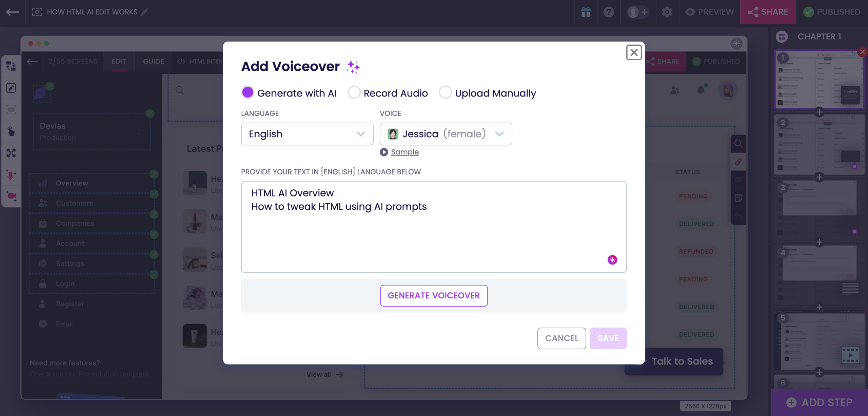Click the gift icon in top bar
This screenshot has height=416, width=868.
586,12
